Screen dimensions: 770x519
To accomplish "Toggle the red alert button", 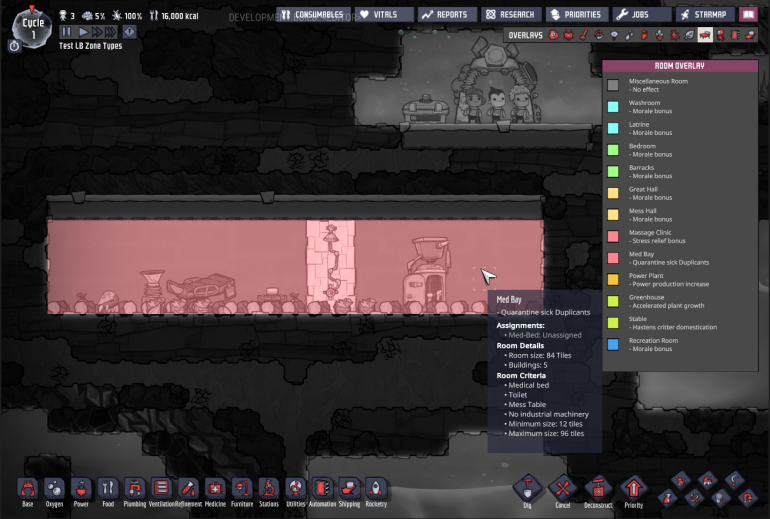I will pos(129,32).
